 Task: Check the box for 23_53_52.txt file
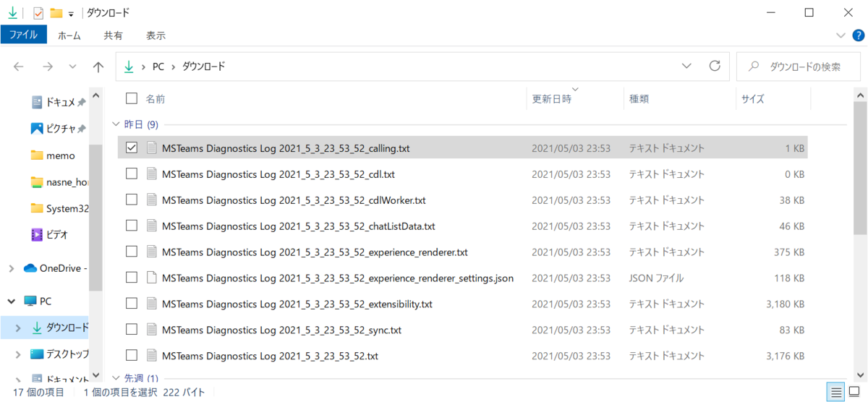[x=131, y=356]
